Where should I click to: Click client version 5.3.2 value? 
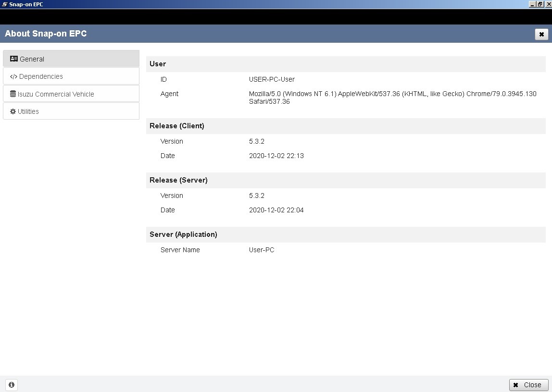coord(257,141)
